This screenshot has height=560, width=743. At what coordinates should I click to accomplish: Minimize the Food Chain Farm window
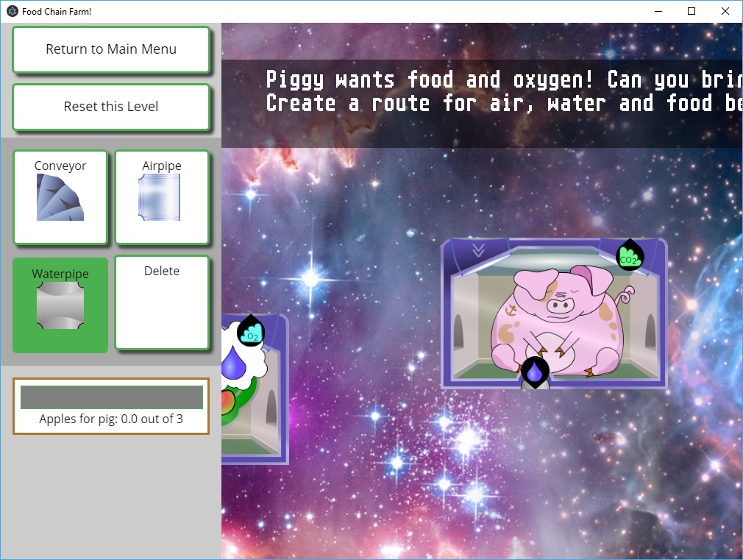coord(657,11)
